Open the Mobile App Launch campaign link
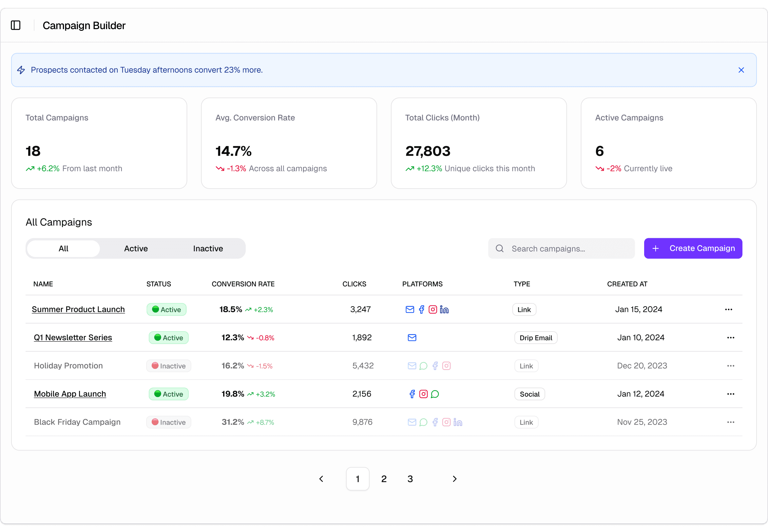 pos(70,394)
